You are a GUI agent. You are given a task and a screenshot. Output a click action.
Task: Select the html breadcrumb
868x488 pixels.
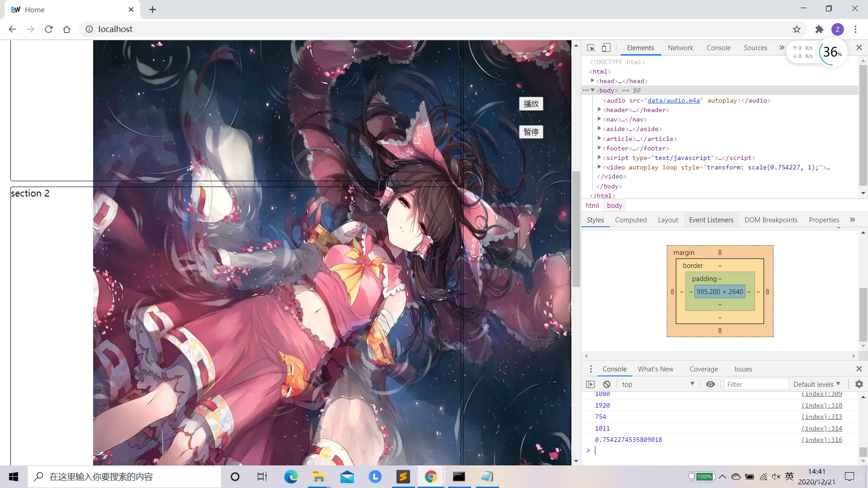(x=592, y=206)
